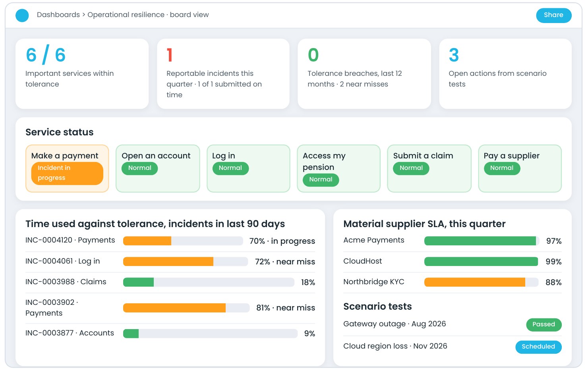This screenshot has height=370, width=588.
Task: Click the Scheduled status badge
Action: 538,347
